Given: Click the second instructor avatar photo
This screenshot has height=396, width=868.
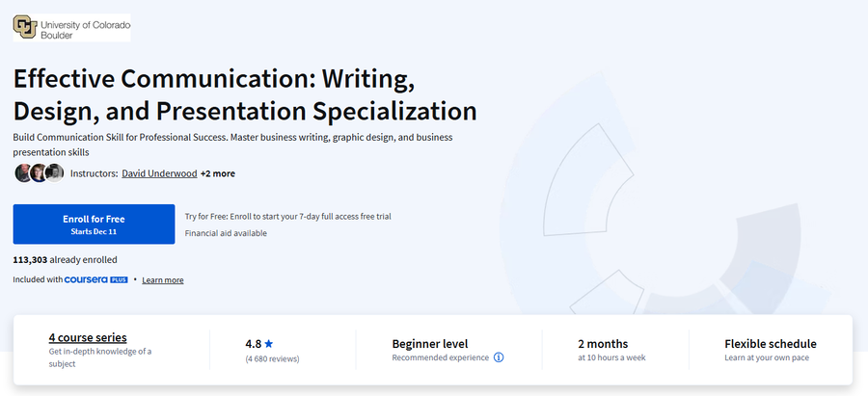Looking at the screenshot, I should [38, 173].
